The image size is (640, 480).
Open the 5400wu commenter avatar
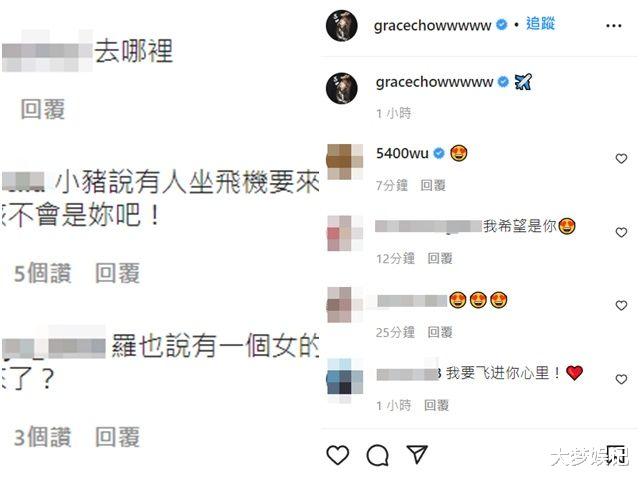345,162
